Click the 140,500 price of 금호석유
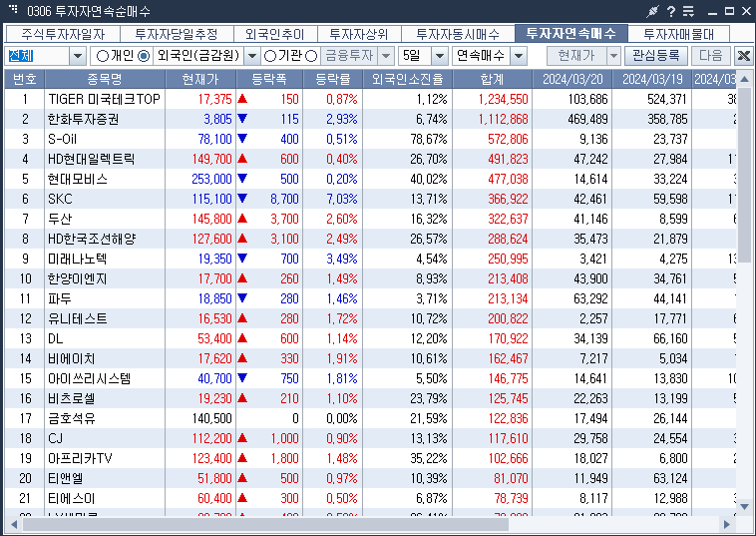Image resolution: width=756 pixels, height=536 pixels. click(212, 418)
